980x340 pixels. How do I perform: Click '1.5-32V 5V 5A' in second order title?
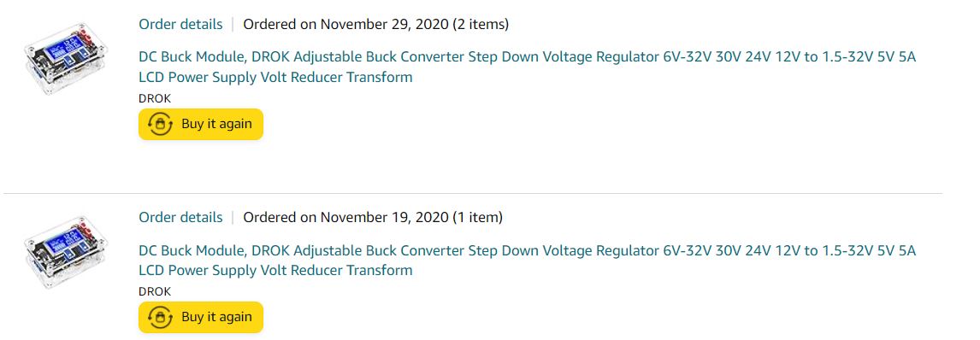(869, 250)
